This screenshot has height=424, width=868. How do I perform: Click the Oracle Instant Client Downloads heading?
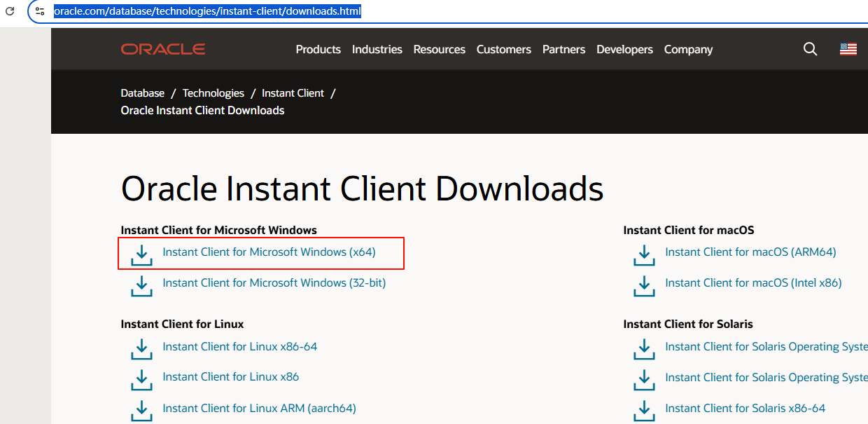click(363, 189)
